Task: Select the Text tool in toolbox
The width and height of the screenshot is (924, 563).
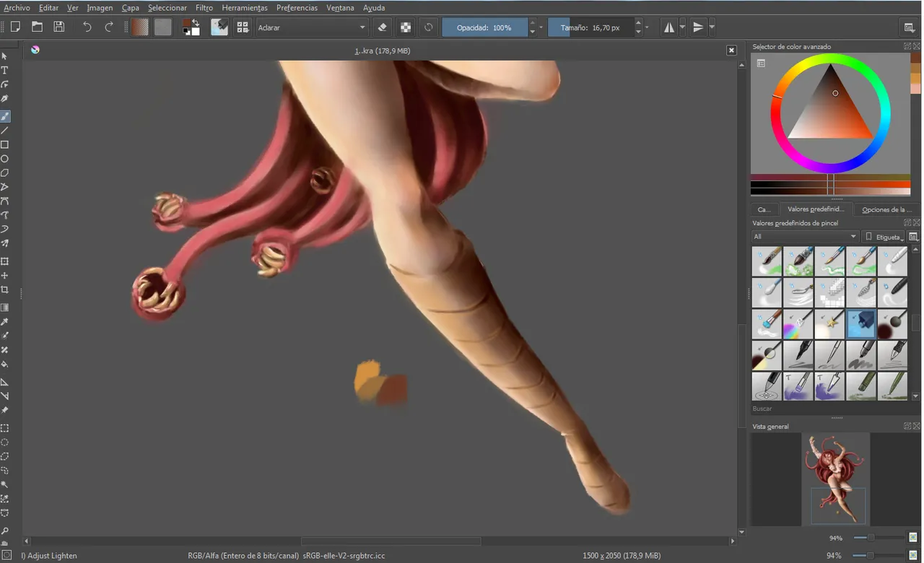Action: (x=4, y=70)
